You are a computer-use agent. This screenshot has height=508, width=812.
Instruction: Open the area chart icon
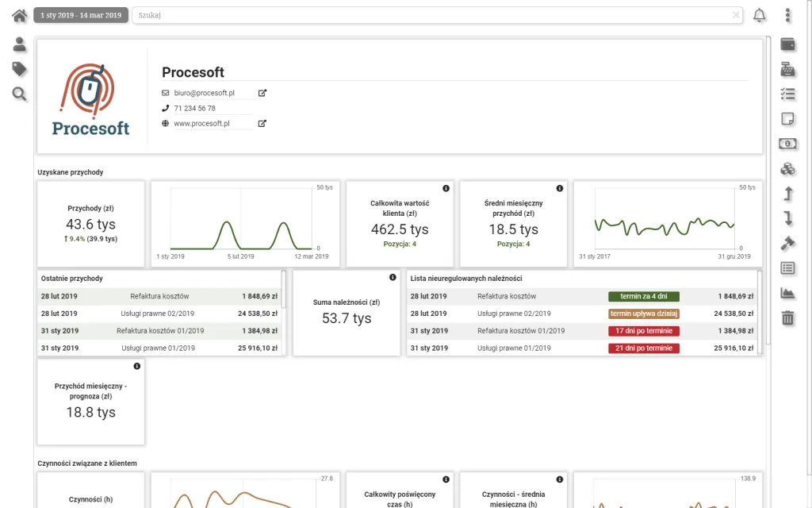[x=787, y=293]
